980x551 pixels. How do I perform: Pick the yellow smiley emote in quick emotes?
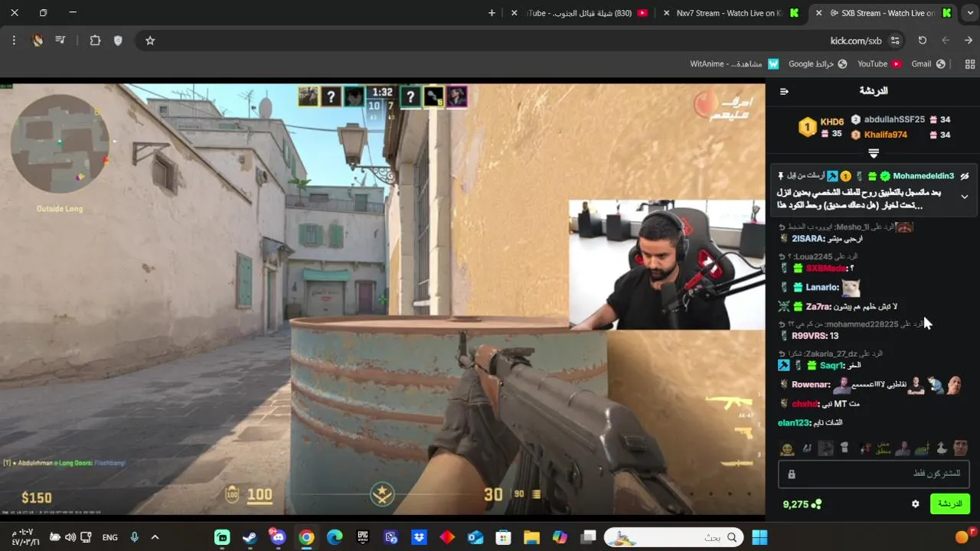tap(786, 448)
